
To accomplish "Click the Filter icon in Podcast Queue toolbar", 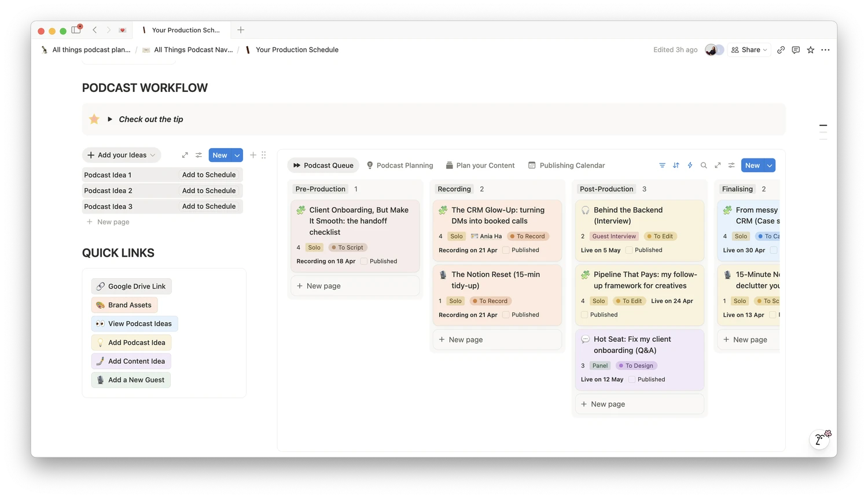I will 662,165.
